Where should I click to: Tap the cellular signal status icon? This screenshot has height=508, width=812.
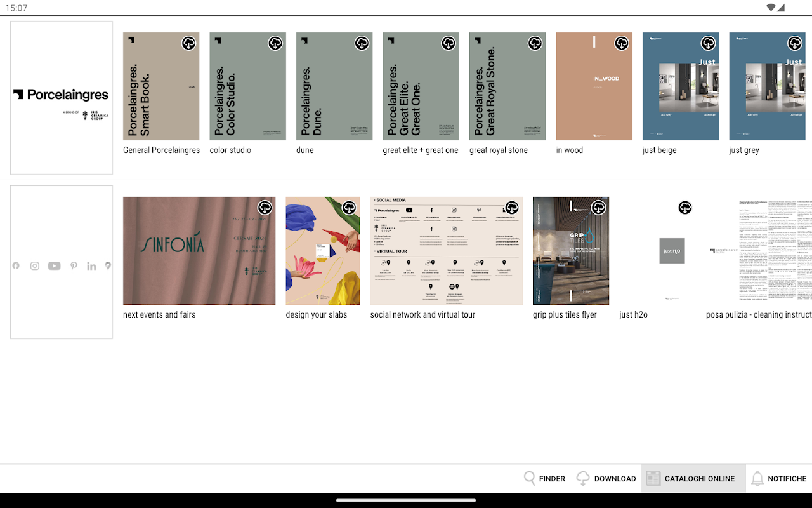[781, 8]
